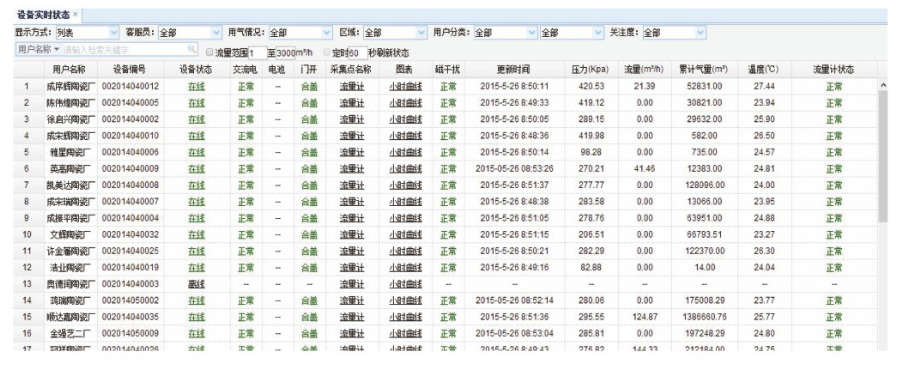Click flow value 124.87

coord(645,318)
